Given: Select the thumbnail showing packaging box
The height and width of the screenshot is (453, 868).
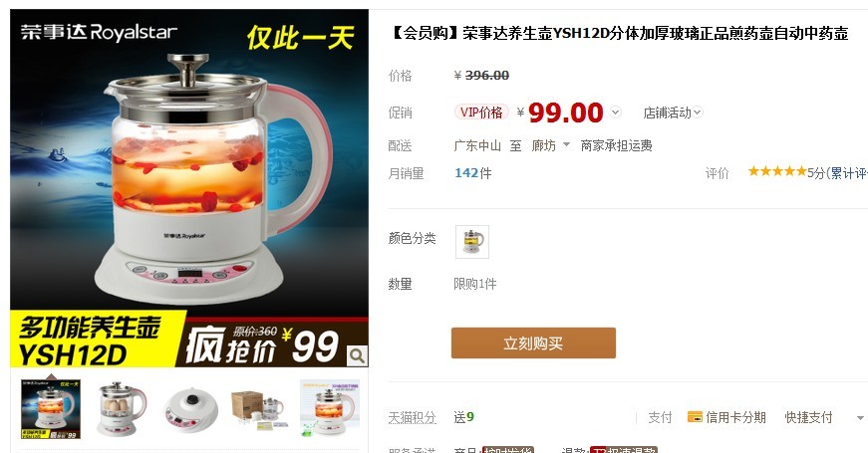Looking at the screenshot, I should 260,409.
